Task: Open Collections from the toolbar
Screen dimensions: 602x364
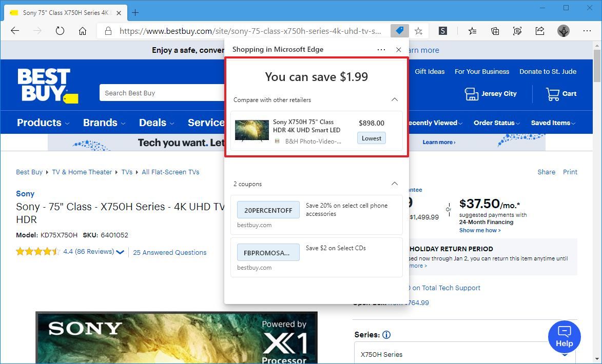Action: [x=494, y=30]
